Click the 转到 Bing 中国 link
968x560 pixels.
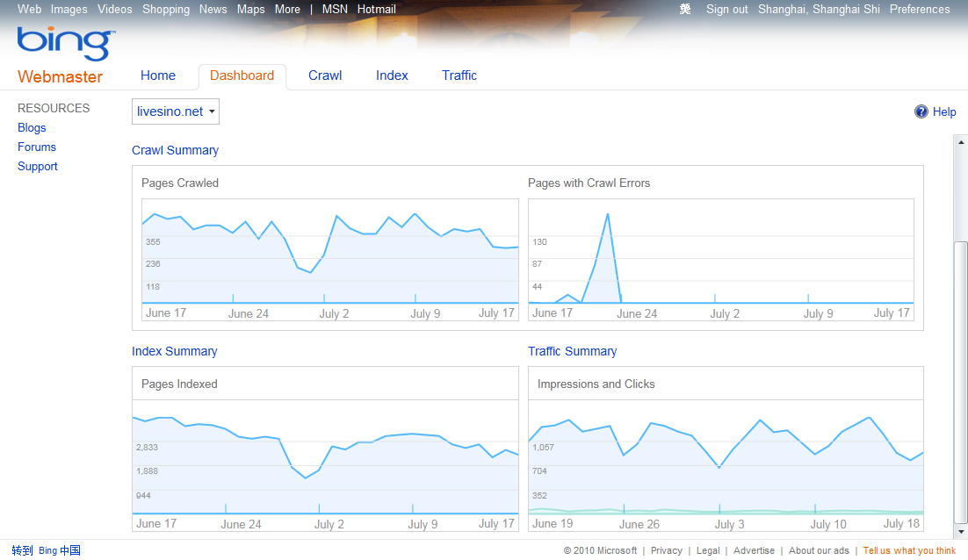click(47, 550)
